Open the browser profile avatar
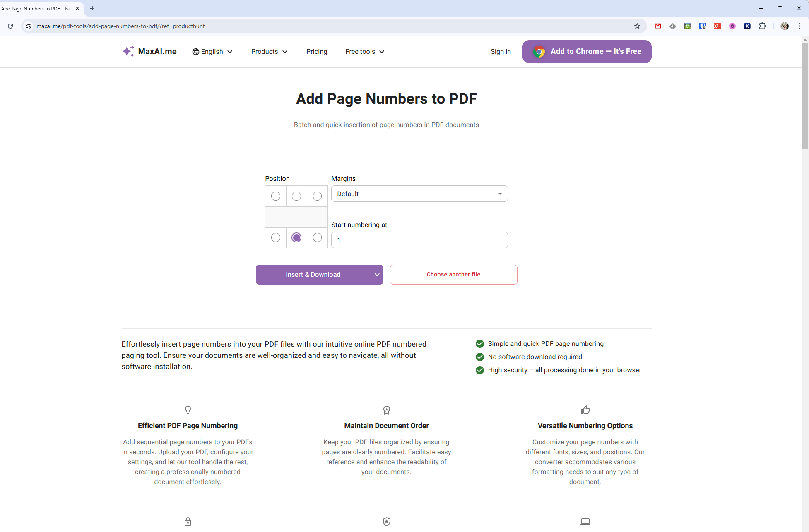This screenshot has width=809, height=532. [784, 26]
